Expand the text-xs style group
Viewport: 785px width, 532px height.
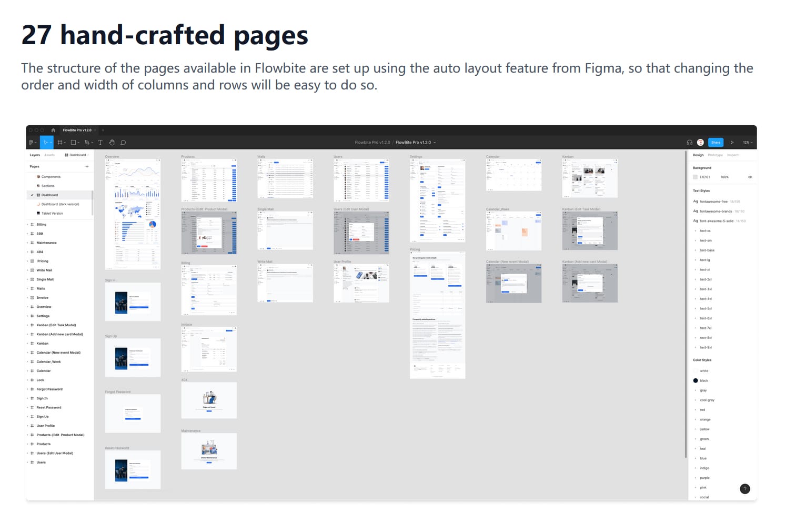tap(696, 231)
